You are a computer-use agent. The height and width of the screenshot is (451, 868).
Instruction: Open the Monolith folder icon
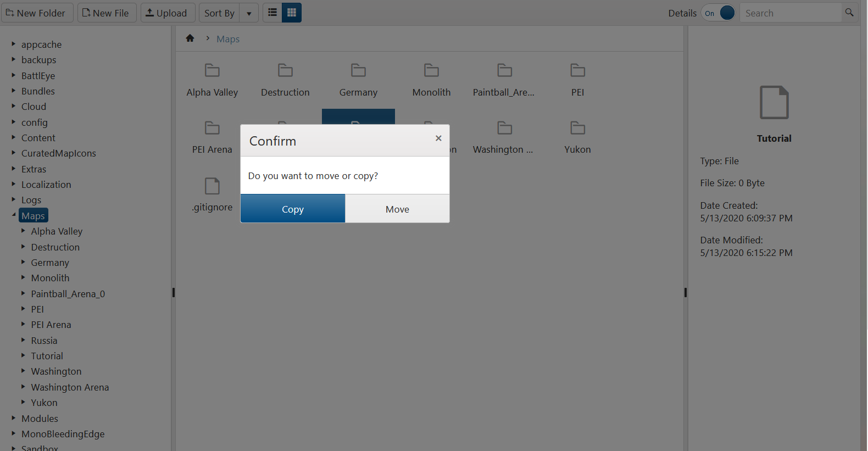[431, 70]
